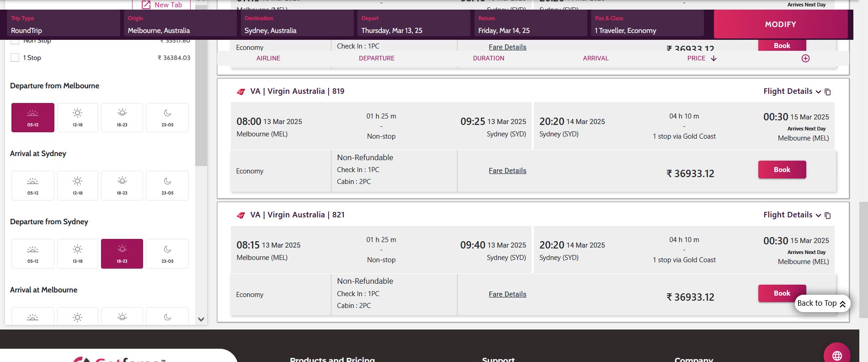
Task: Select 12-18 Melbourne departure time slot
Action: click(78, 118)
